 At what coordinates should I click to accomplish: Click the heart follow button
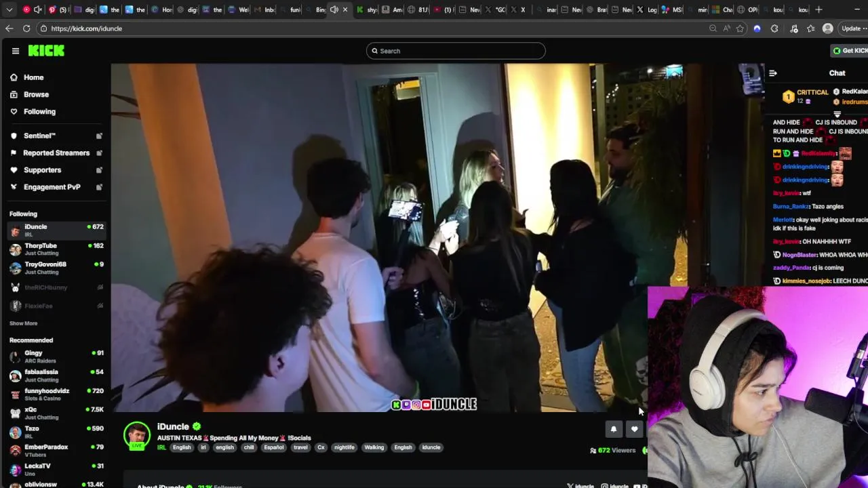click(634, 429)
